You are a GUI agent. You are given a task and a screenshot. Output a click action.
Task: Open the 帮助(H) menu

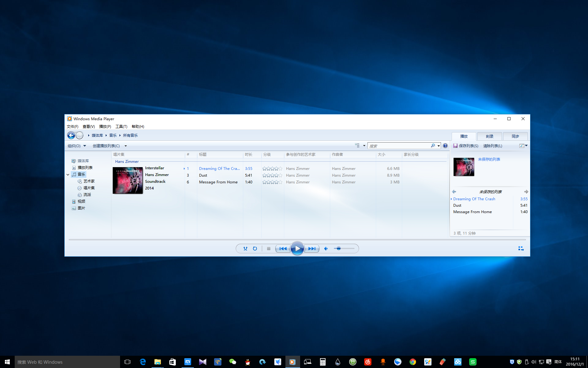pos(138,127)
